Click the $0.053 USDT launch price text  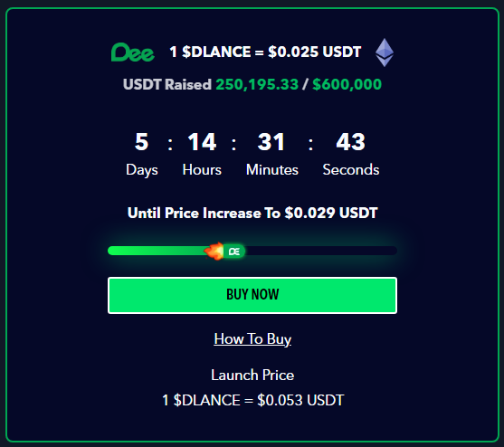tap(300, 400)
